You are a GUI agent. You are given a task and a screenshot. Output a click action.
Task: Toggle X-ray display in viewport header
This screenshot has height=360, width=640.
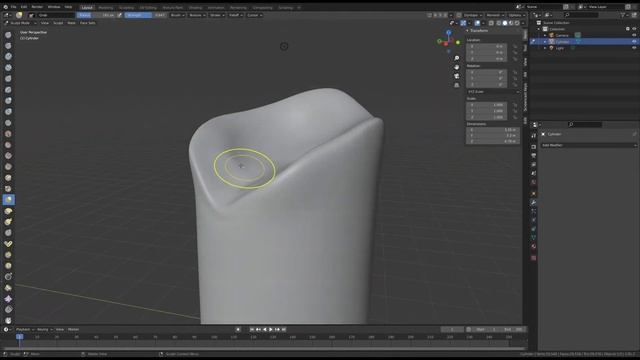click(x=491, y=23)
